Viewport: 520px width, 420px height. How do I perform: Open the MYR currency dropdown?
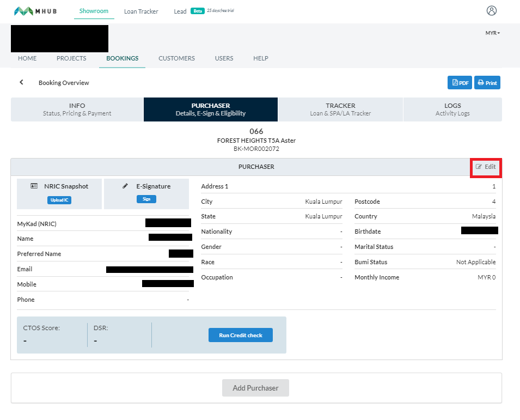click(492, 33)
